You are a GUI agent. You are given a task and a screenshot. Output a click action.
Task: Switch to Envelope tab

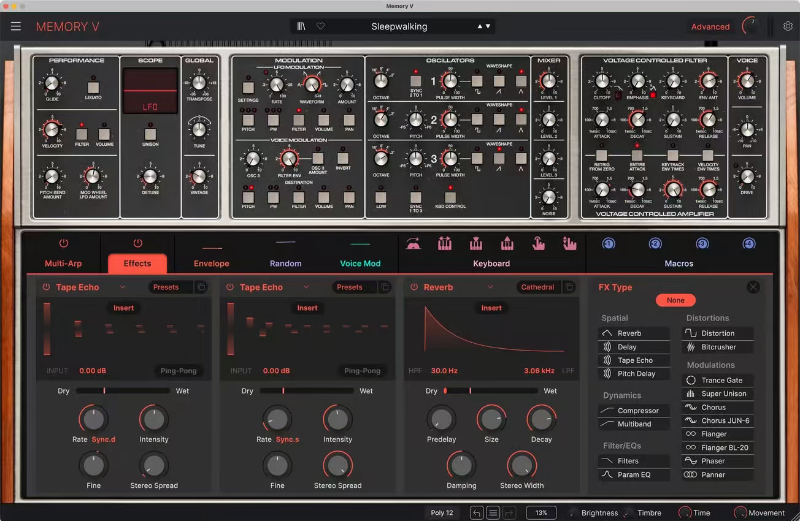click(211, 263)
